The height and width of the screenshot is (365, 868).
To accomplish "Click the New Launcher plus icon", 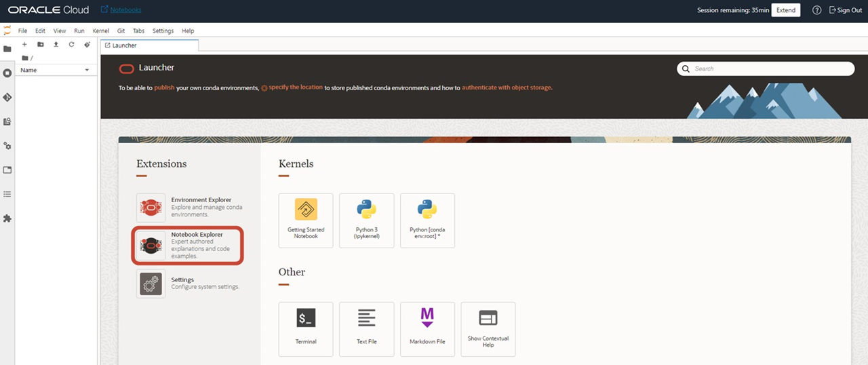I will 24,44.
